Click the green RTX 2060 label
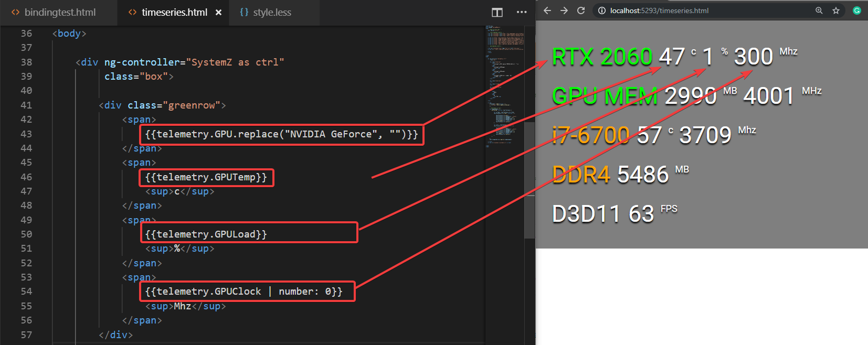868x345 pixels. point(602,57)
